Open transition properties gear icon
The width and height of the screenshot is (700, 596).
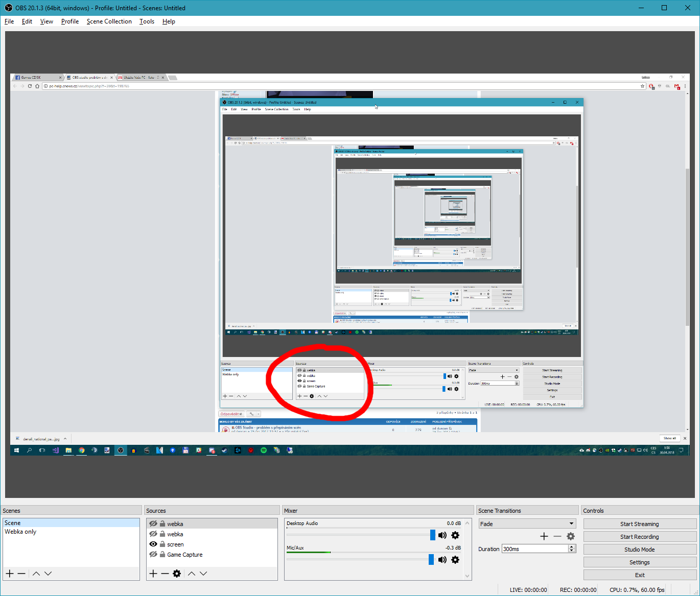point(571,536)
